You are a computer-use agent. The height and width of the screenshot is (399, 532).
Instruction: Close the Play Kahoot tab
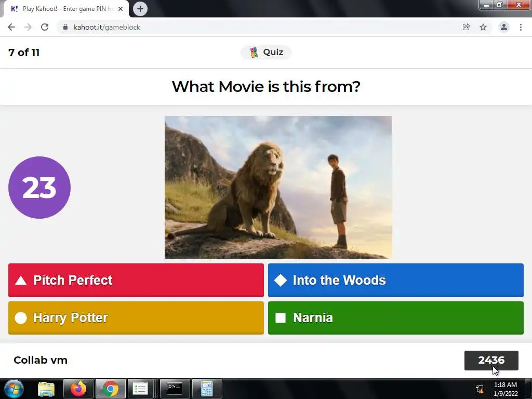[x=121, y=9]
